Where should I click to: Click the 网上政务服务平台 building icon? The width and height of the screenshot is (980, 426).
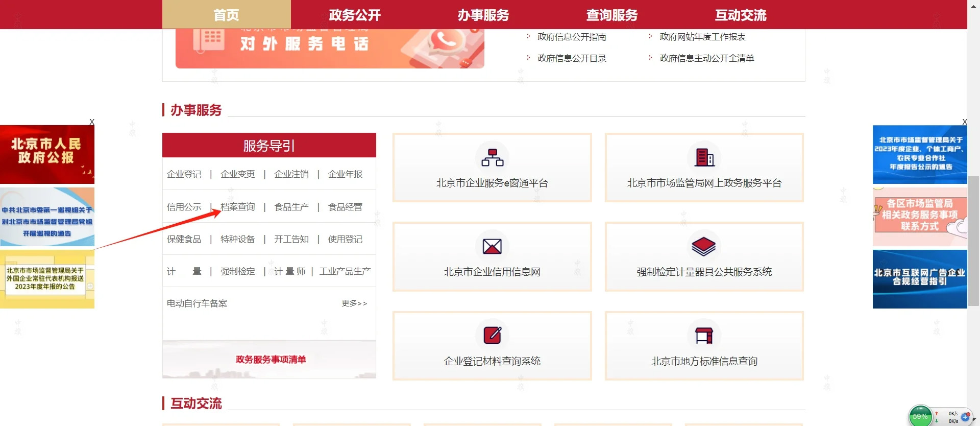click(704, 157)
